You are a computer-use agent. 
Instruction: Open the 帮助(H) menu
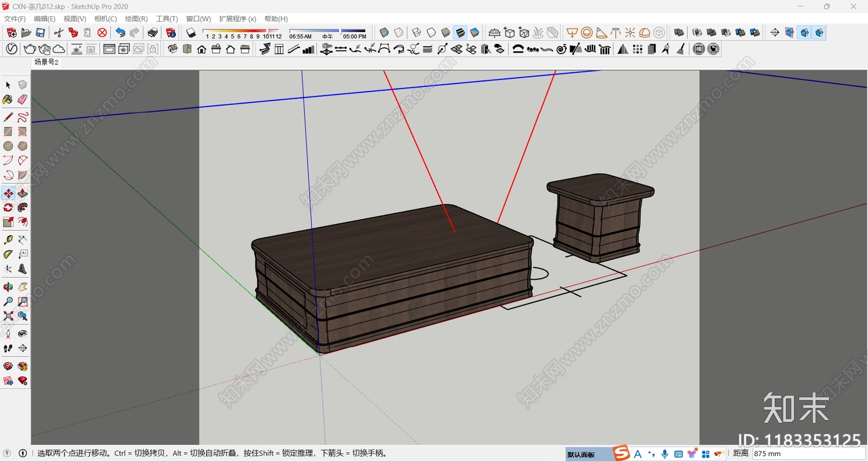click(276, 19)
